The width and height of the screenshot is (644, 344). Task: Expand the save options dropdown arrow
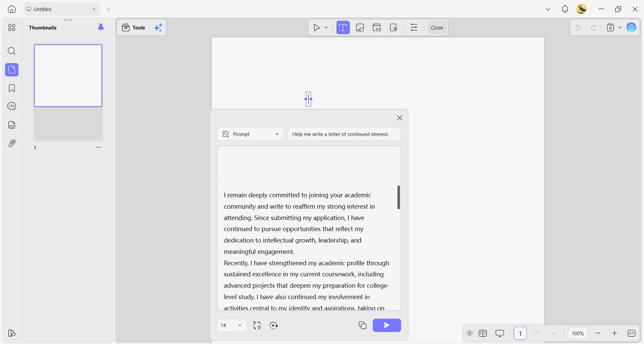(620, 28)
